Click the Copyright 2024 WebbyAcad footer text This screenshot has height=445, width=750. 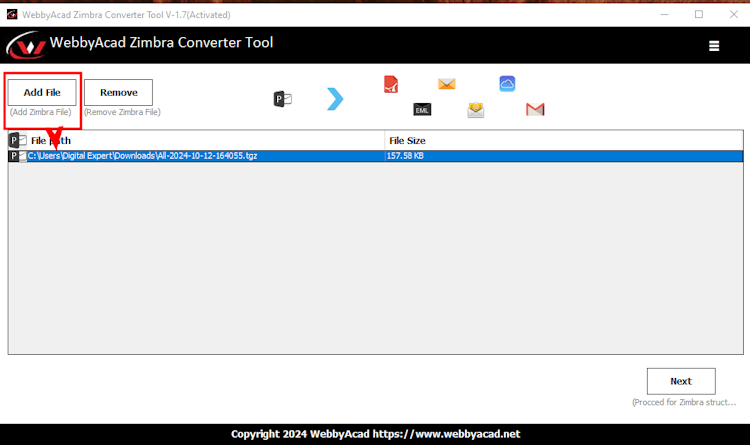(x=375, y=434)
